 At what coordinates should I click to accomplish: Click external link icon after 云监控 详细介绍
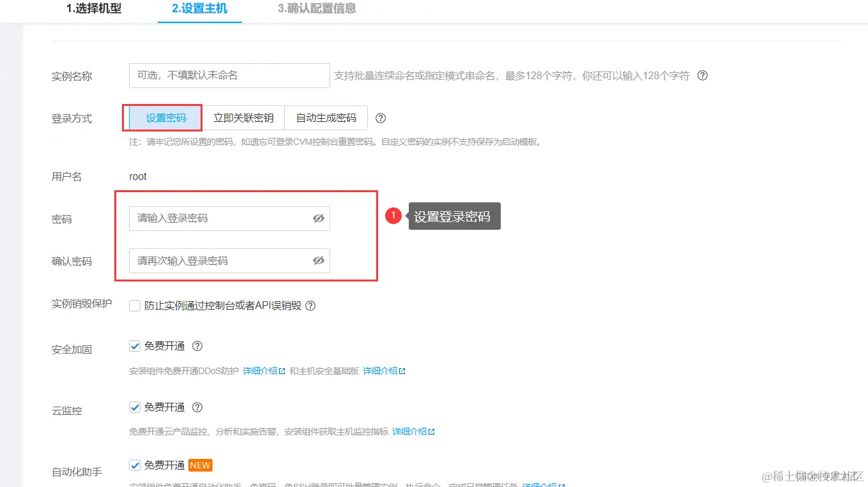431,432
